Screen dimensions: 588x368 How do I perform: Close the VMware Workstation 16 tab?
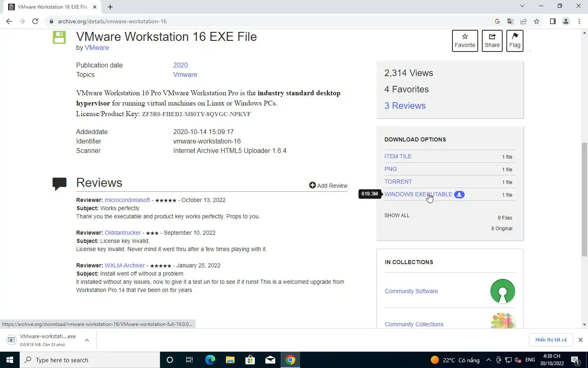tap(95, 7)
